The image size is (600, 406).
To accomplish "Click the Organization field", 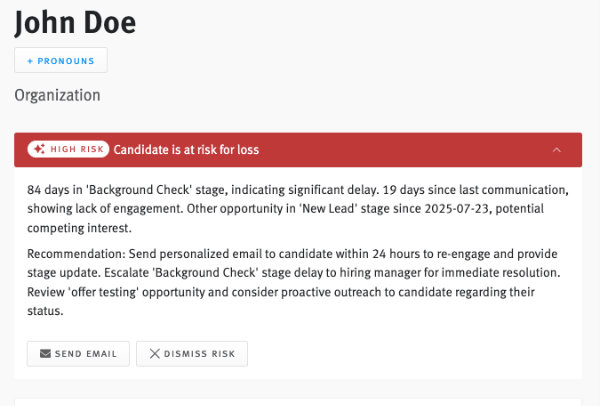I will coord(57,96).
